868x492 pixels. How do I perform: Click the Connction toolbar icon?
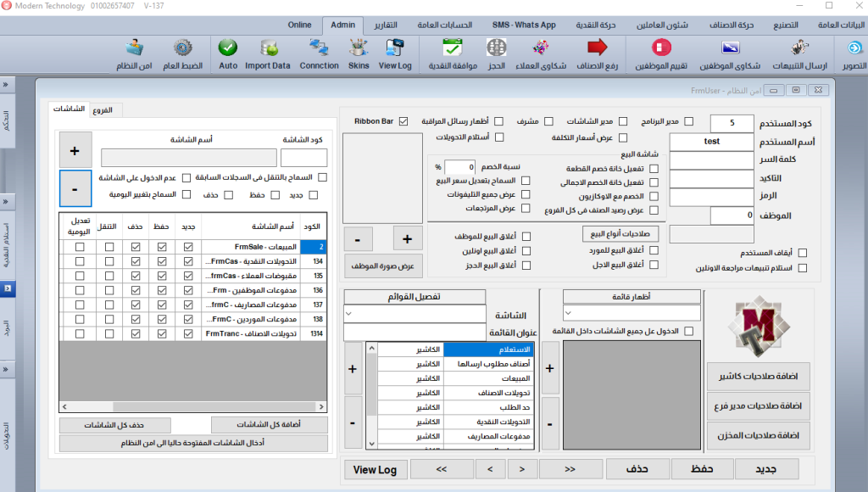(319, 53)
